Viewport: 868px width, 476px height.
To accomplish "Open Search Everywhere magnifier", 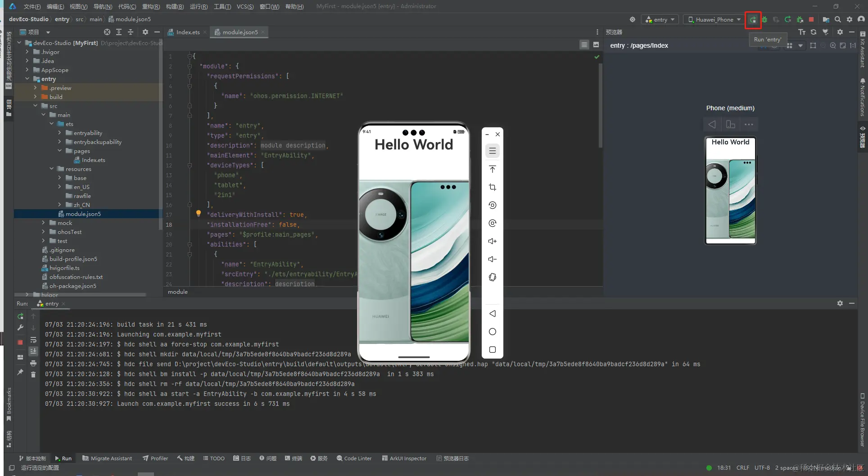I will point(838,20).
